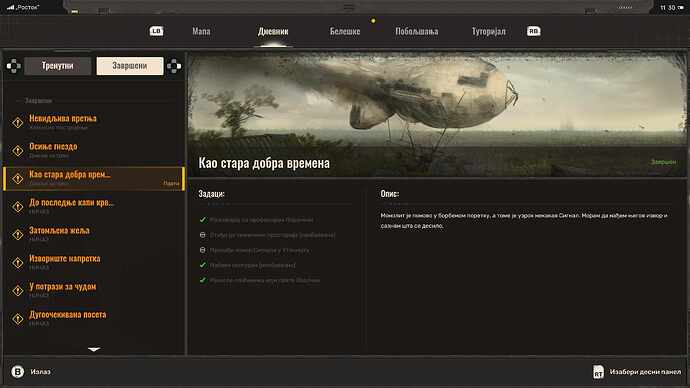Click the D-pad icon left of Тренутни

click(14, 66)
